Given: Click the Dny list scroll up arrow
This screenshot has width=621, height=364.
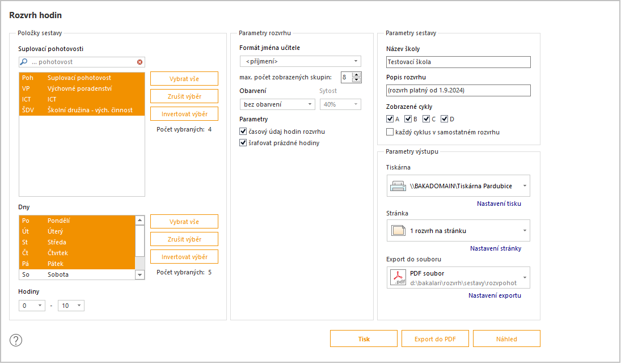Looking at the screenshot, I should 140,220.
